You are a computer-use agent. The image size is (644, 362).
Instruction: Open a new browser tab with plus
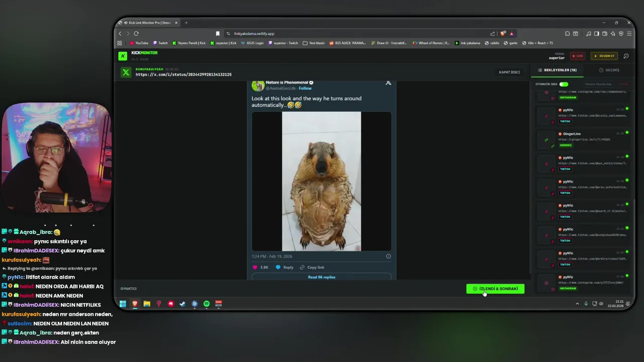click(186, 23)
